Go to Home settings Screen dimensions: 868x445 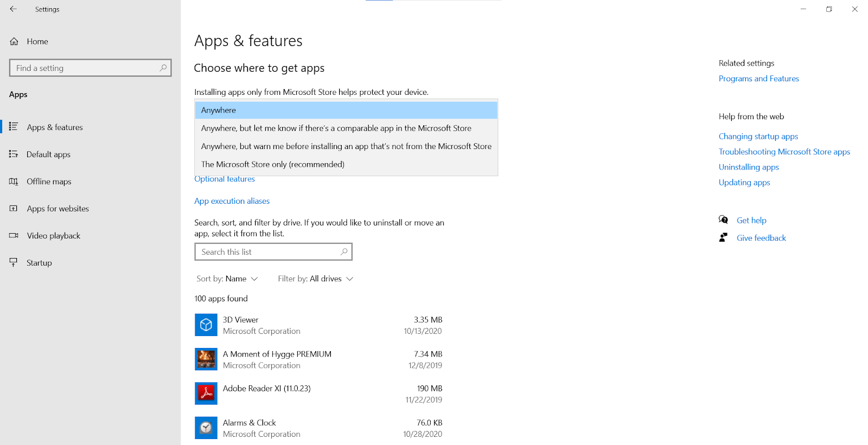(x=91, y=41)
